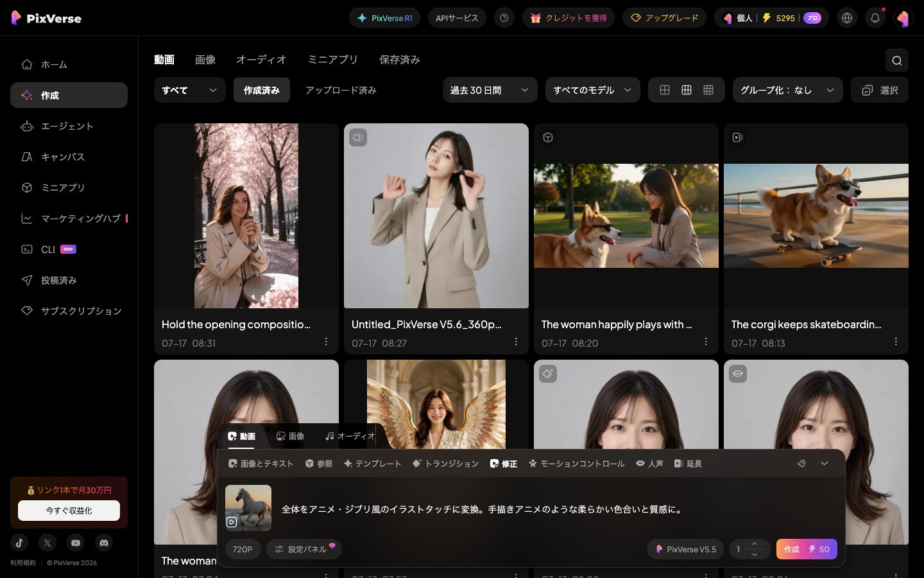
Task: Click the pin icon in the creation panel
Action: point(801,463)
